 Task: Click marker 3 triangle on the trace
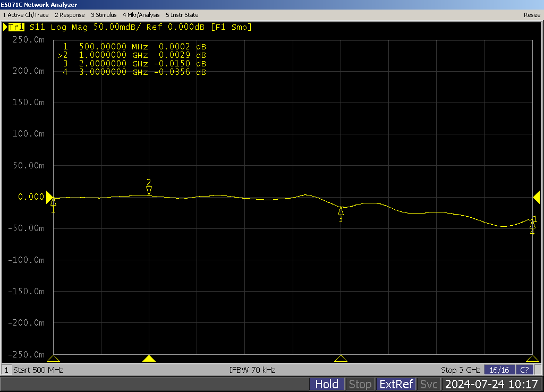pos(341,211)
